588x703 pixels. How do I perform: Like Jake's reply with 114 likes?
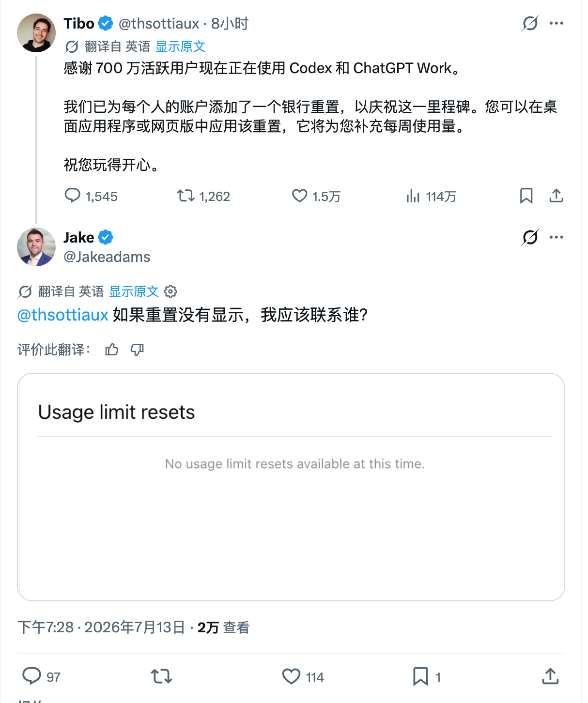291,676
